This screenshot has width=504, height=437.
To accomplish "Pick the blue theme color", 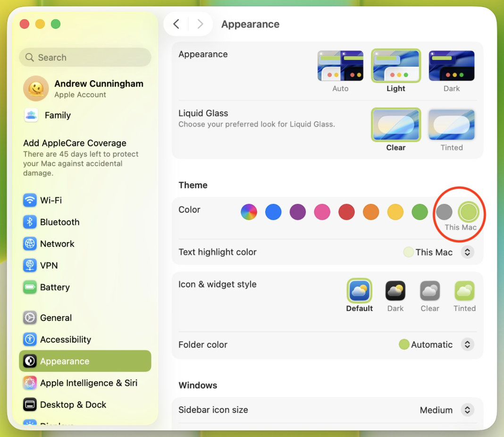I will (273, 212).
